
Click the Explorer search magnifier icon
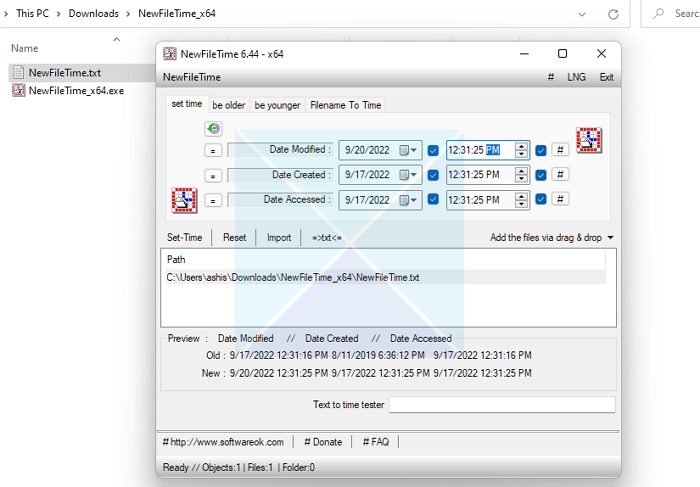(659, 13)
